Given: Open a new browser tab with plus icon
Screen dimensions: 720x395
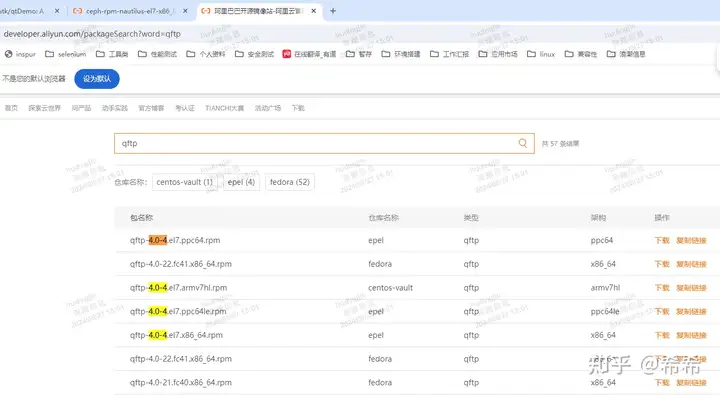Looking at the screenshot, I should [333, 11].
